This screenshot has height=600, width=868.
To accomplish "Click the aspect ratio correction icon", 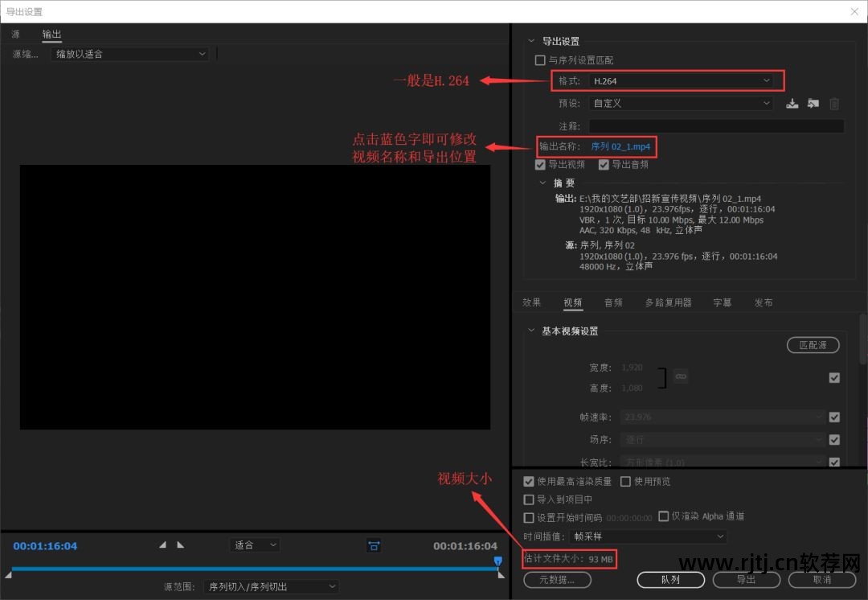I will [x=375, y=545].
